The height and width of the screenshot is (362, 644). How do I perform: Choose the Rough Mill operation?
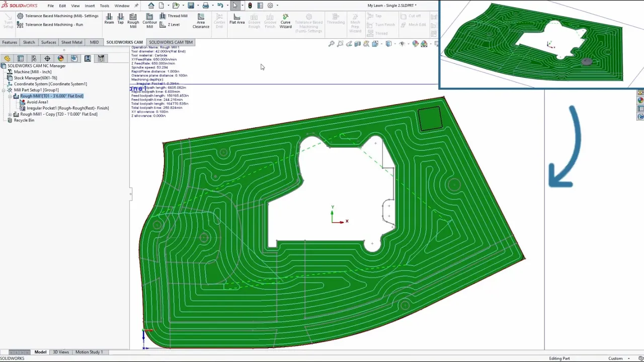point(133,21)
